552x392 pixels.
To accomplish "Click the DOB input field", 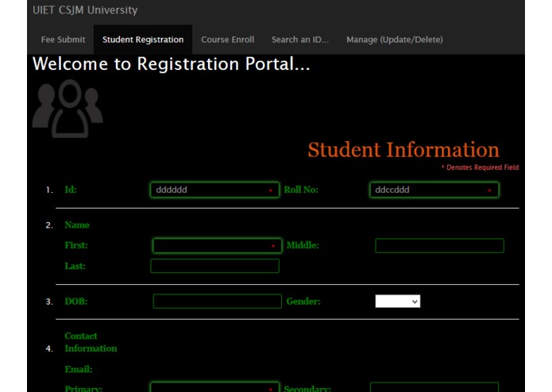I will tap(217, 302).
